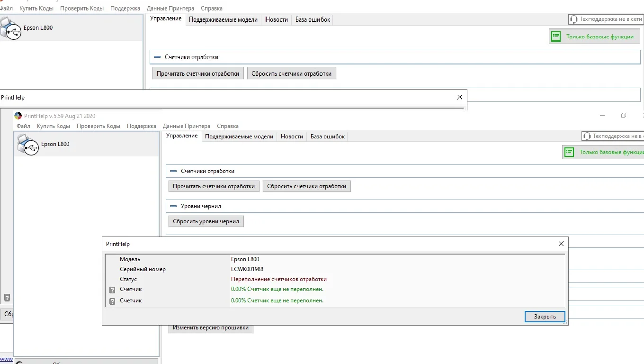This screenshot has width=644, height=364.
Task: Click headset tech support icon in front window
Action: pos(587,136)
